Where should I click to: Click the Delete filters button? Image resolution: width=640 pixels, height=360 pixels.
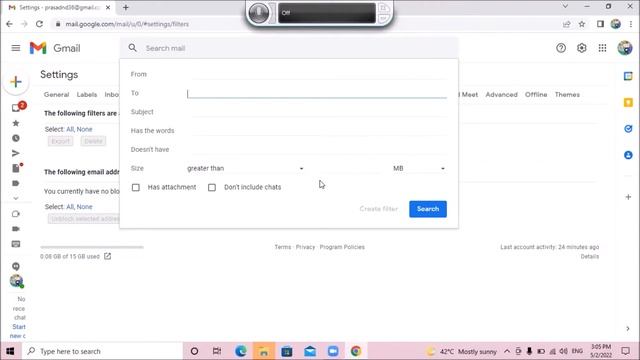93,141
